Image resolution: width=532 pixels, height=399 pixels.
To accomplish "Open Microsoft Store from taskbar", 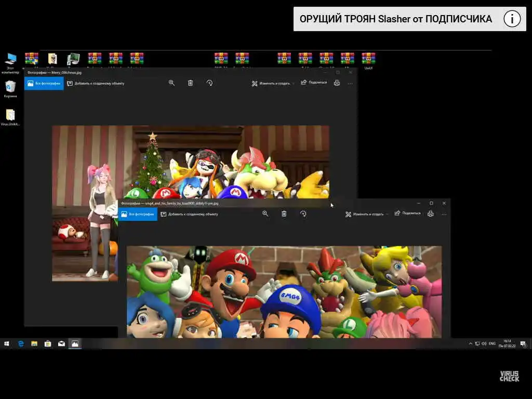I will [x=48, y=344].
